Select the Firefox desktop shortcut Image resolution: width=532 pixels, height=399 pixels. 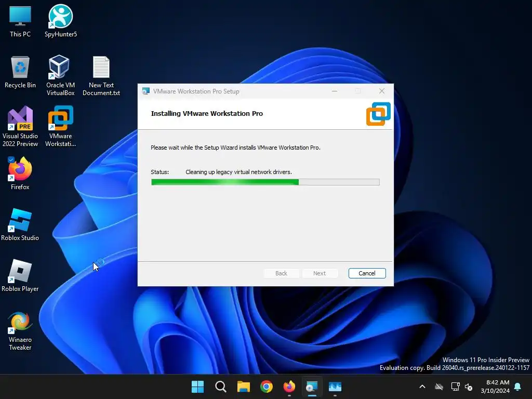tap(20, 173)
